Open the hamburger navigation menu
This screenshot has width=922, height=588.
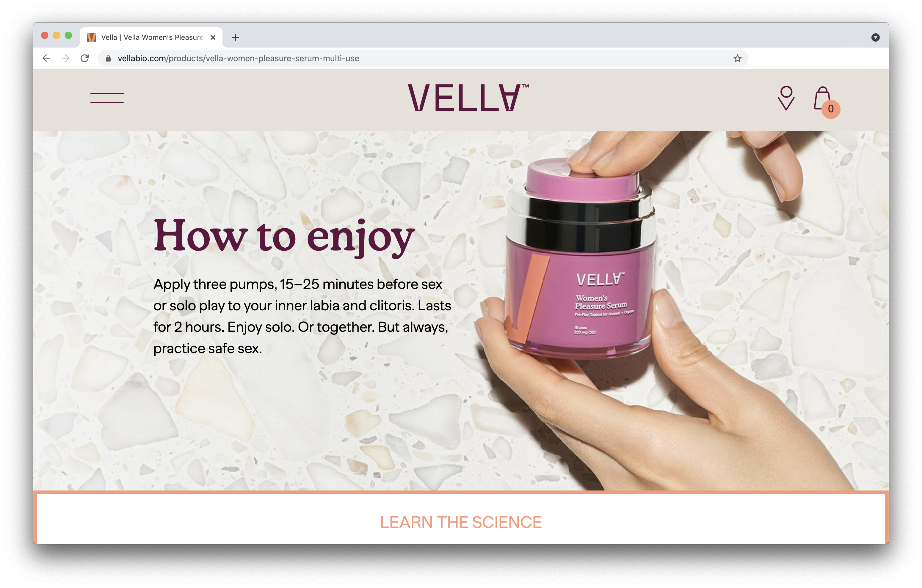click(x=107, y=98)
